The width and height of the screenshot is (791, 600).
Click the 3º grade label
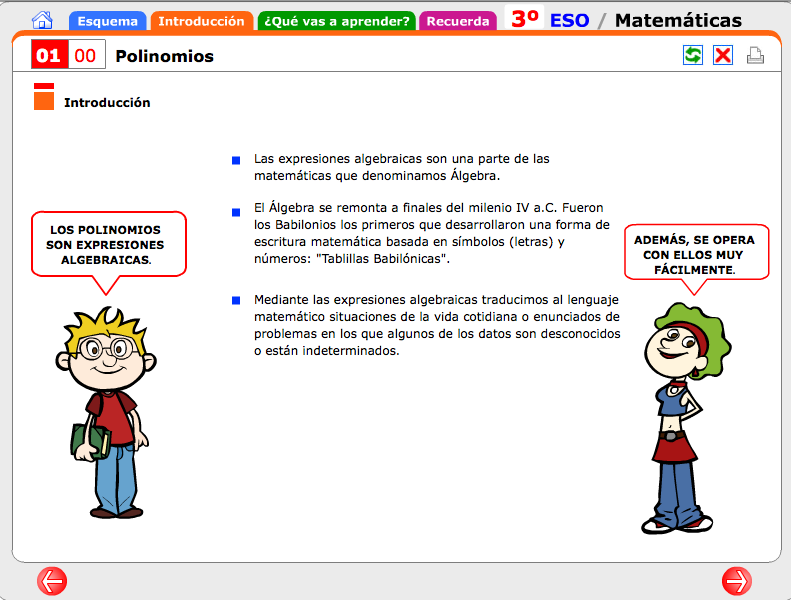[525, 19]
